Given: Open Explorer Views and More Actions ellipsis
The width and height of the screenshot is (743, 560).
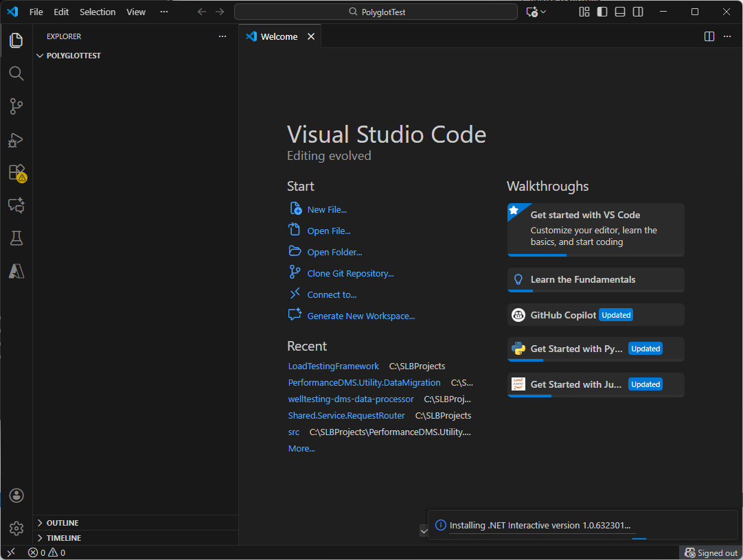Looking at the screenshot, I should (x=222, y=36).
